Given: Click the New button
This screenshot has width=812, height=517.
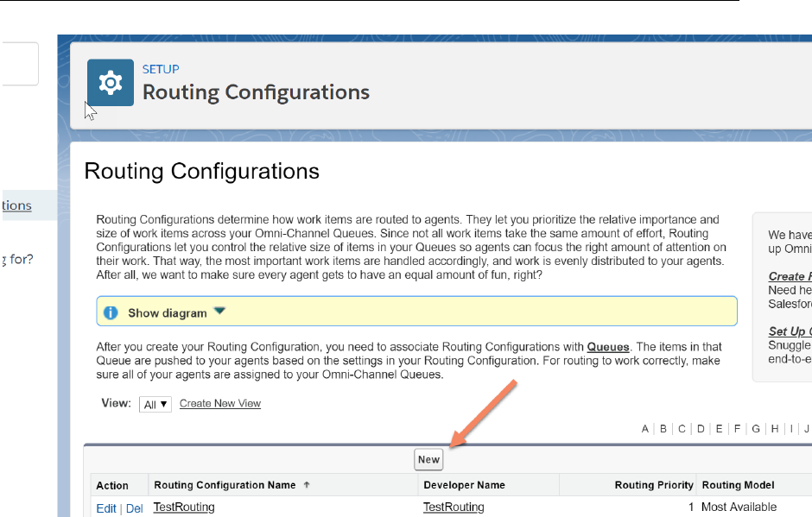Looking at the screenshot, I should [428, 460].
